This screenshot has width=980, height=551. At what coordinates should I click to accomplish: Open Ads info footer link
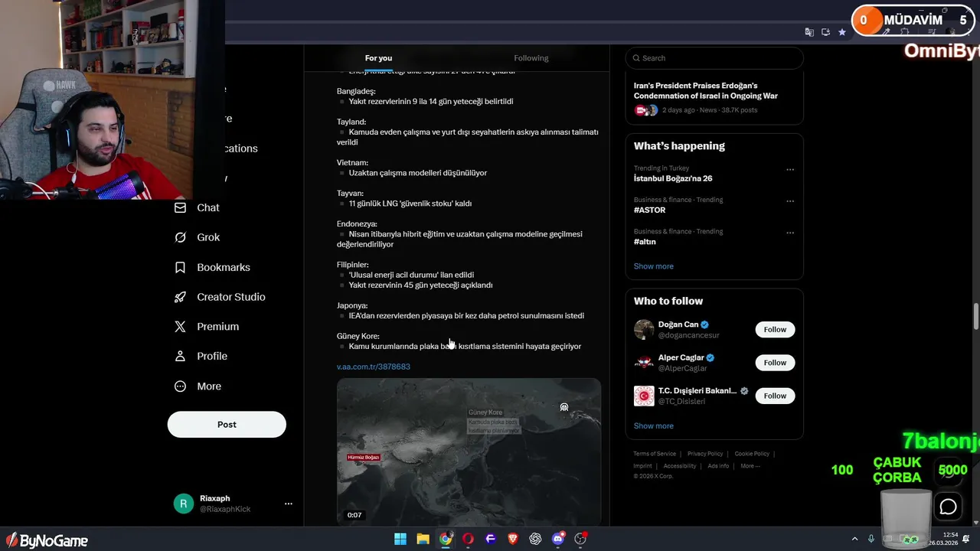(718, 466)
